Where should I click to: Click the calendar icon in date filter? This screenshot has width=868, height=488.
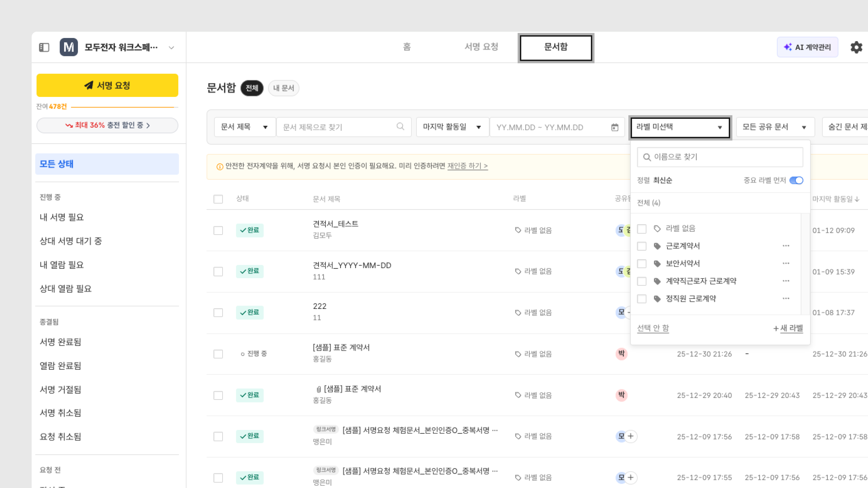tap(615, 127)
